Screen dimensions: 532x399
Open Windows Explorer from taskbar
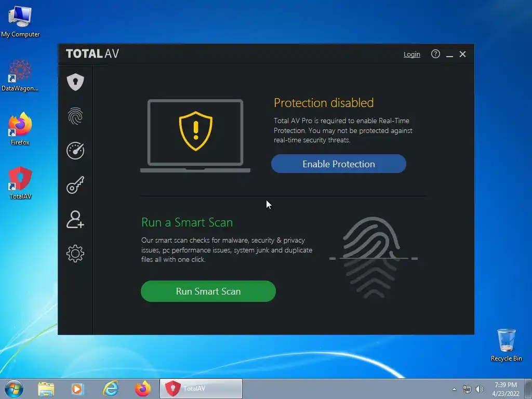(x=46, y=389)
